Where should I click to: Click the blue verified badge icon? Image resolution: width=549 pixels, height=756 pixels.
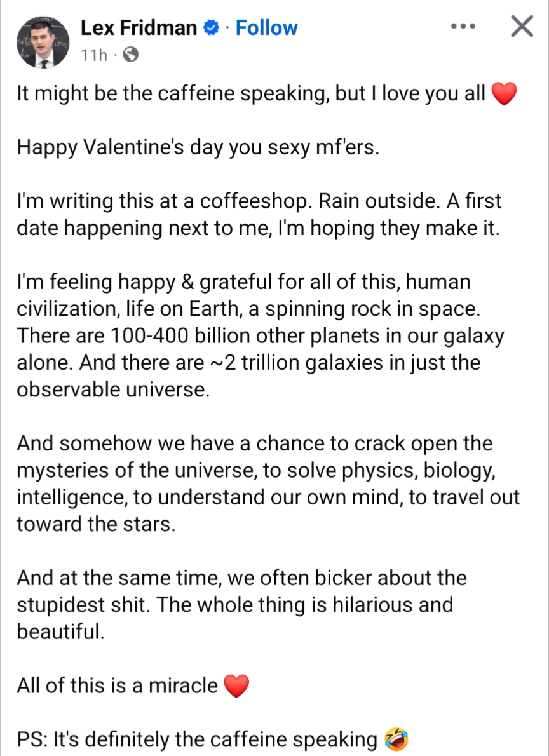[x=212, y=28]
